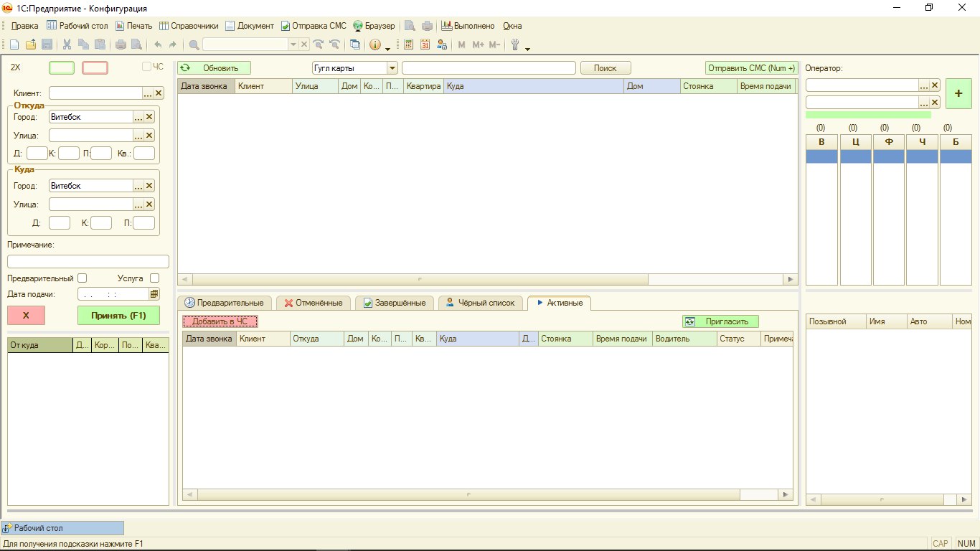The width and height of the screenshot is (980, 551).
Task: Open second Оператор selection ellipsis button
Action: pos(924,103)
